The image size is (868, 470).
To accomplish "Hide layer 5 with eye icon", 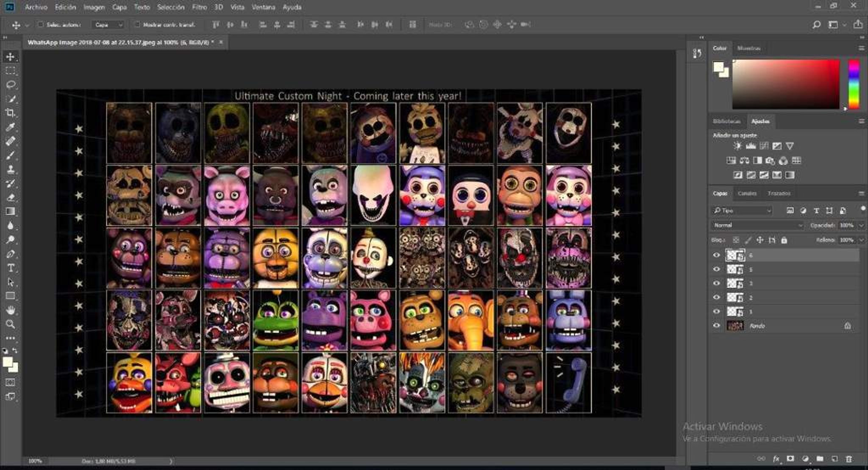I will click(x=716, y=269).
